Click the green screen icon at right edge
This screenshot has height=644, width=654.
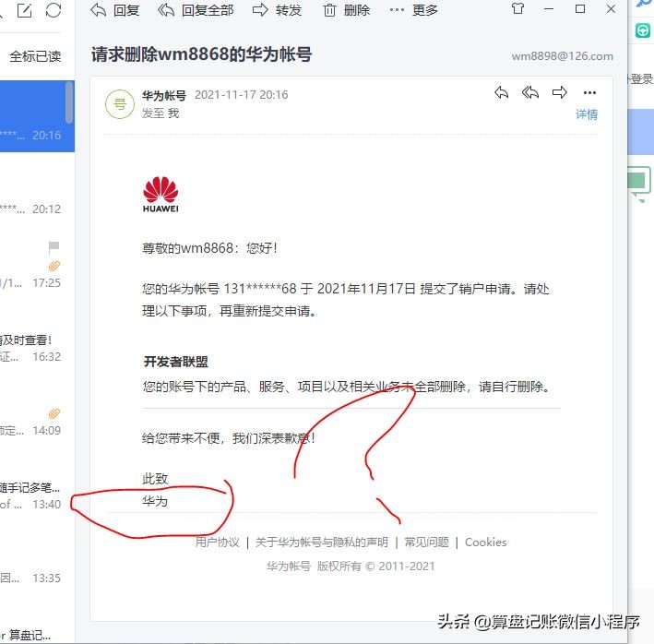(639, 183)
